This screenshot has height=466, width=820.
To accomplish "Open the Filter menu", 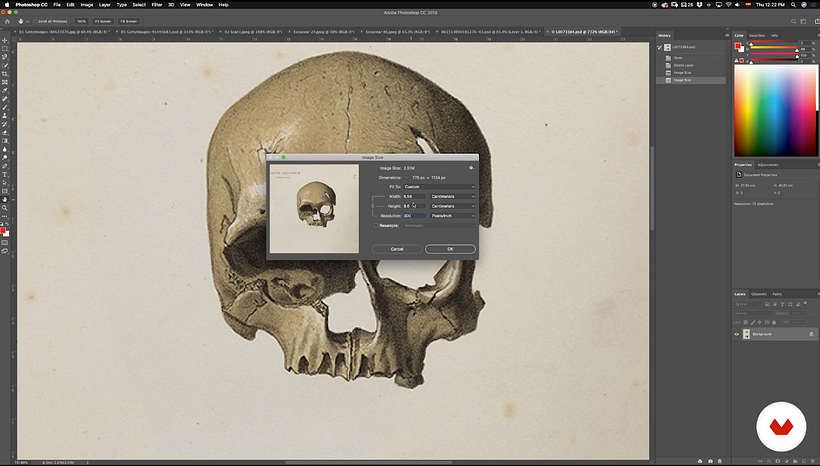I will 157,5.
